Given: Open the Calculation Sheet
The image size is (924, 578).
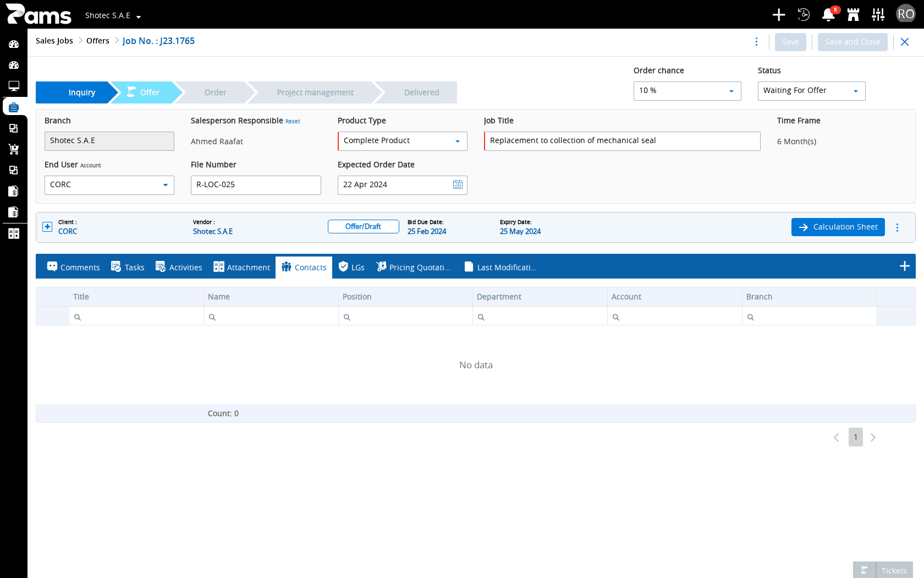Looking at the screenshot, I should [x=838, y=227].
